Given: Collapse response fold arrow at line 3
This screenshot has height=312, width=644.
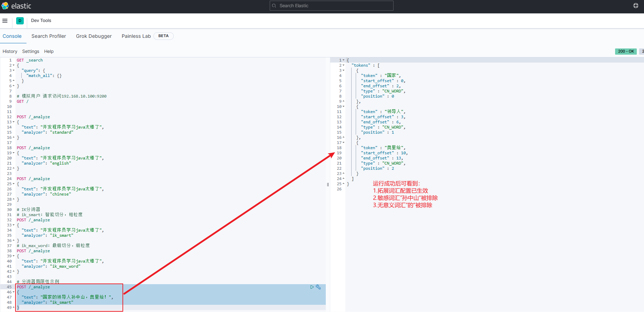Looking at the screenshot, I should [343, 70].
